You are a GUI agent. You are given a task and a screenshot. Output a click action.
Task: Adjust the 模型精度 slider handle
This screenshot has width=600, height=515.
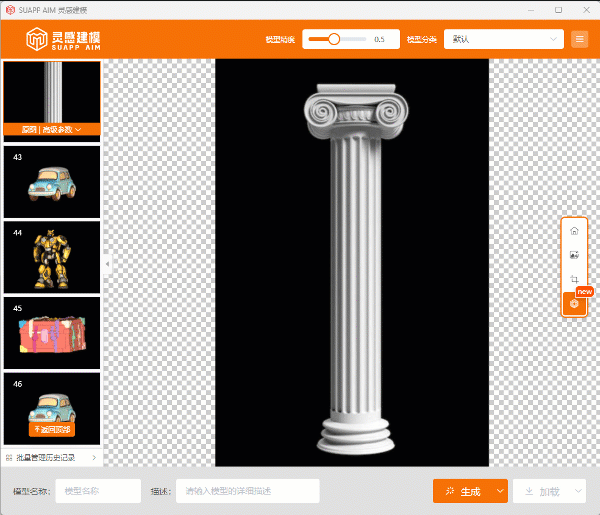333,39
